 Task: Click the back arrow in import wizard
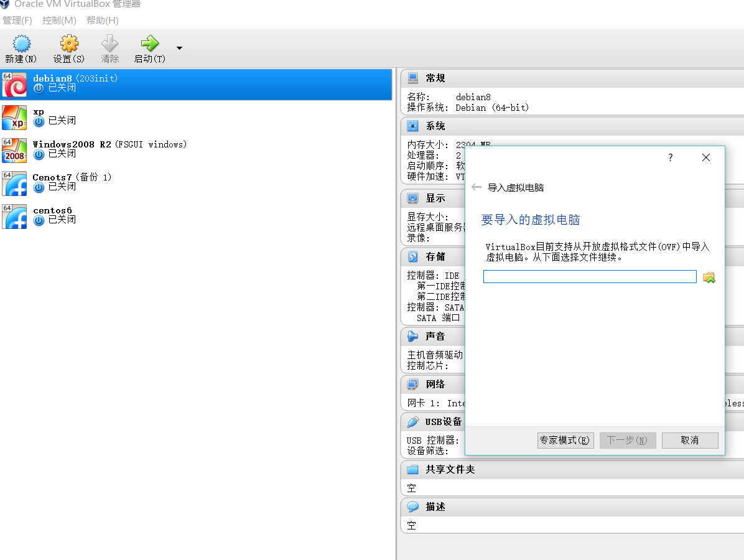(477, 187)
